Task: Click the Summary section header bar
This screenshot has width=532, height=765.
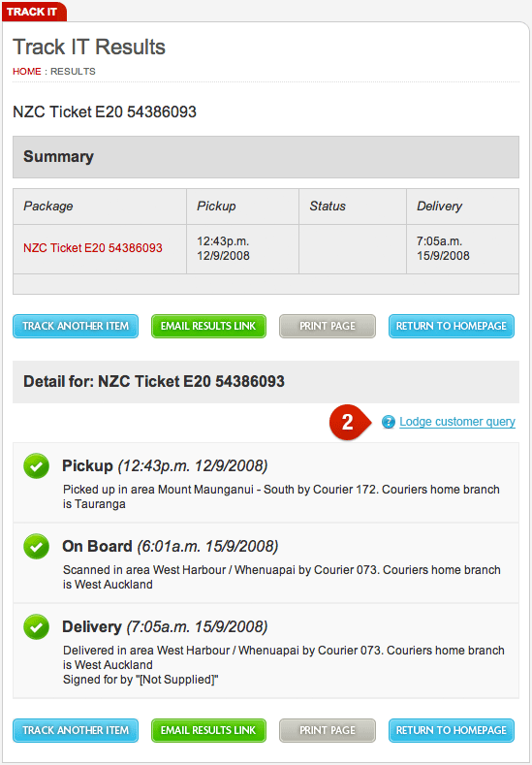Action: point(266,157)
